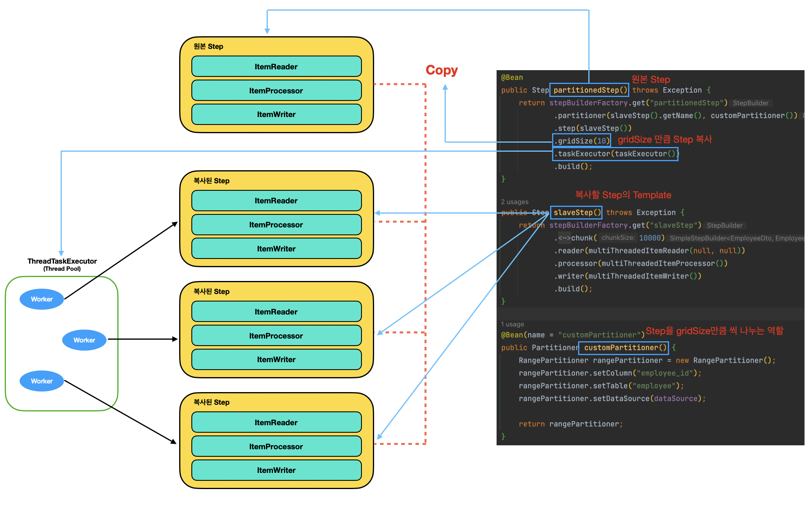Open the '1 usage' hint above customPartitioner
Viewport: 812px width, 506px height.
pos(512,324)
